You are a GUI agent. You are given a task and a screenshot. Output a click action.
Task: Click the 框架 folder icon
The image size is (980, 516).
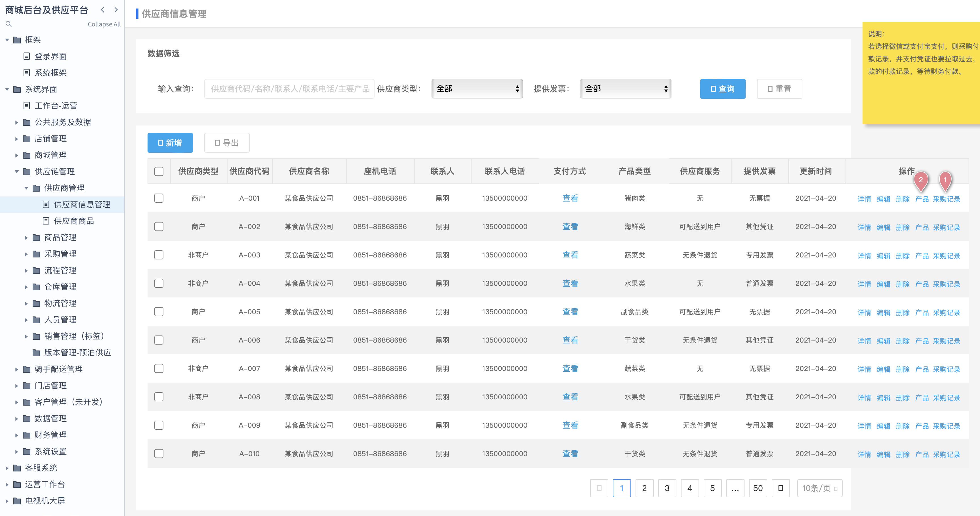[x=17, y=40]
